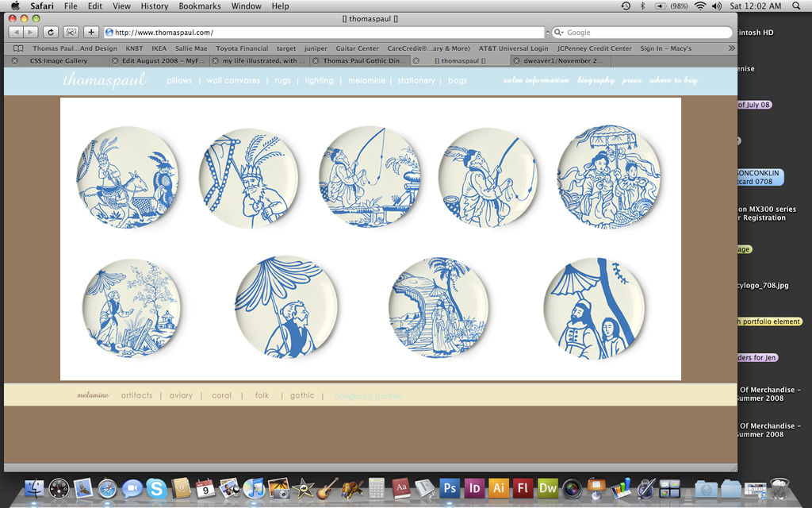Open the IKEA bookmark
Viewport: 812px width, 508px height.
tap(159, 48)
